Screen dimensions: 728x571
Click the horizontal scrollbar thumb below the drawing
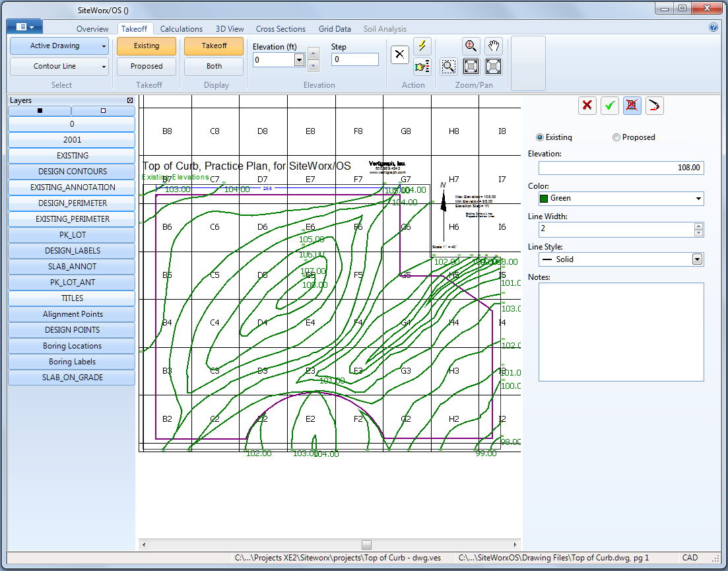pos(366,545)
